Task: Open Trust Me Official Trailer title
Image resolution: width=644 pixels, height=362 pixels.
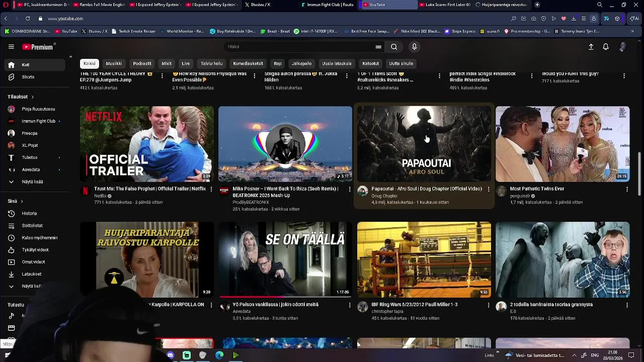Action: pos(150,189)
